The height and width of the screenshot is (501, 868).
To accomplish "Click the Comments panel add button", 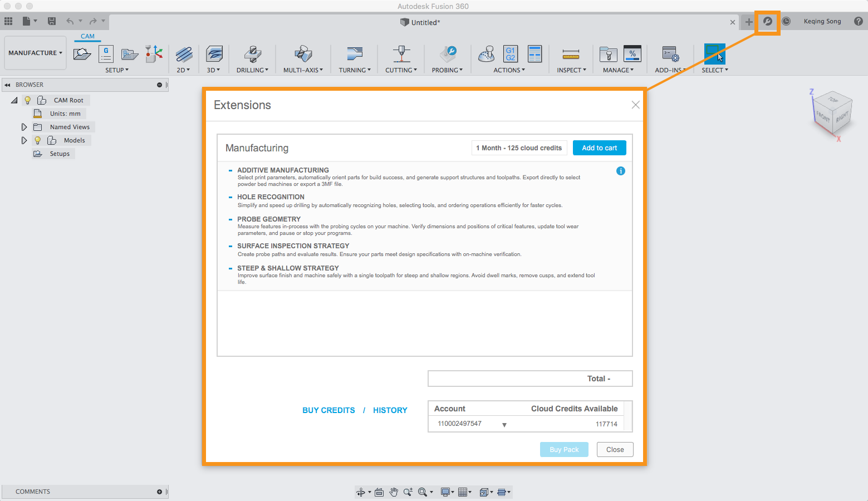I will pos(159,492).
